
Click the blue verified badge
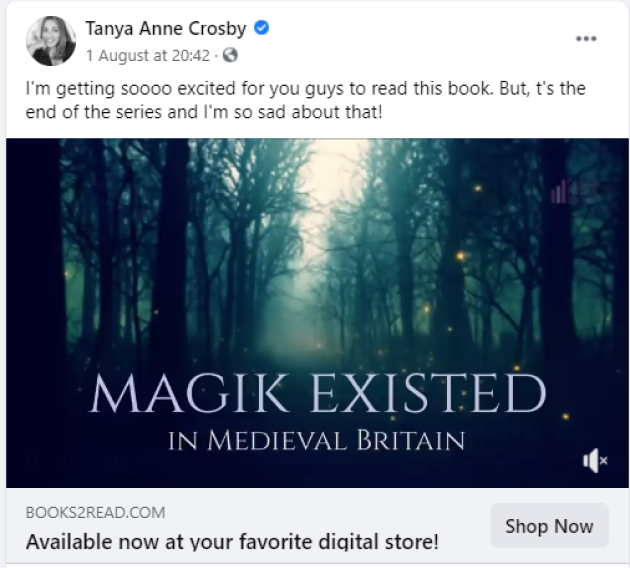point(262,28)
